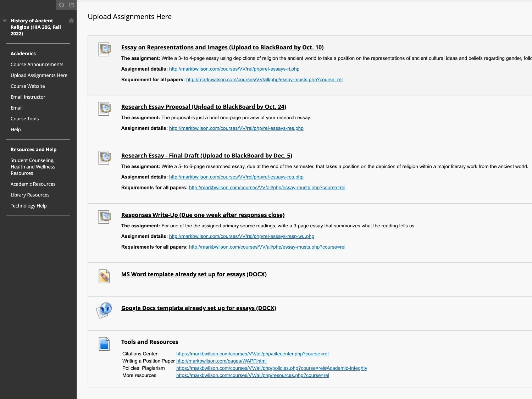Open Course Tools from the sidebar
The image size is (532, 399).
[24, 118]
